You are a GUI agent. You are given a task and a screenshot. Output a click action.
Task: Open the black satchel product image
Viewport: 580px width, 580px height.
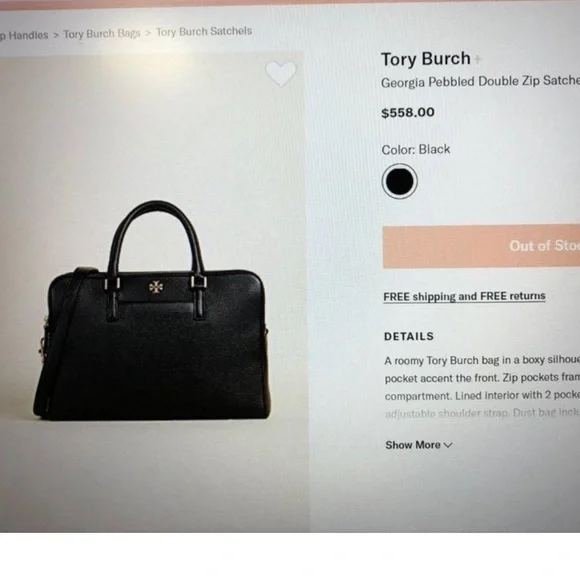point(152,311)
